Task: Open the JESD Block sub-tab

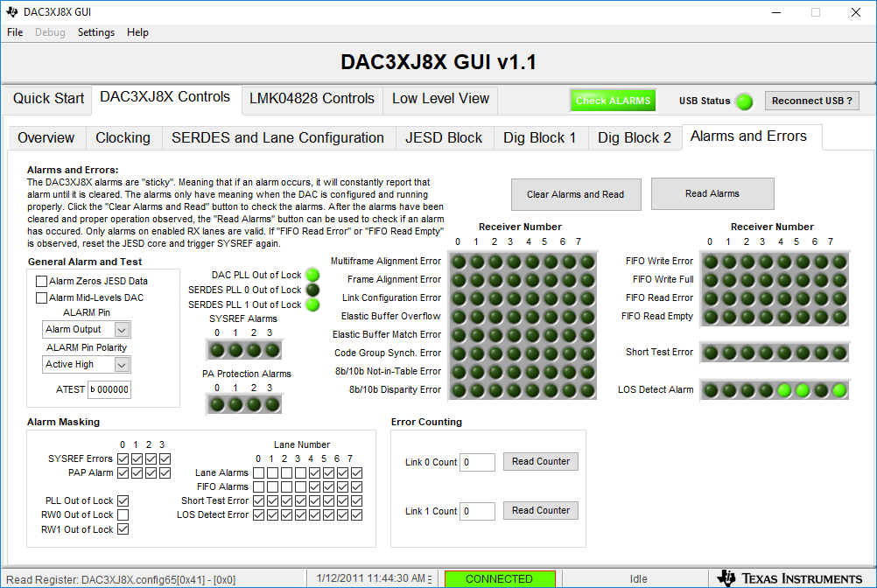Action: pyautogui.click(x=444, y=138)
